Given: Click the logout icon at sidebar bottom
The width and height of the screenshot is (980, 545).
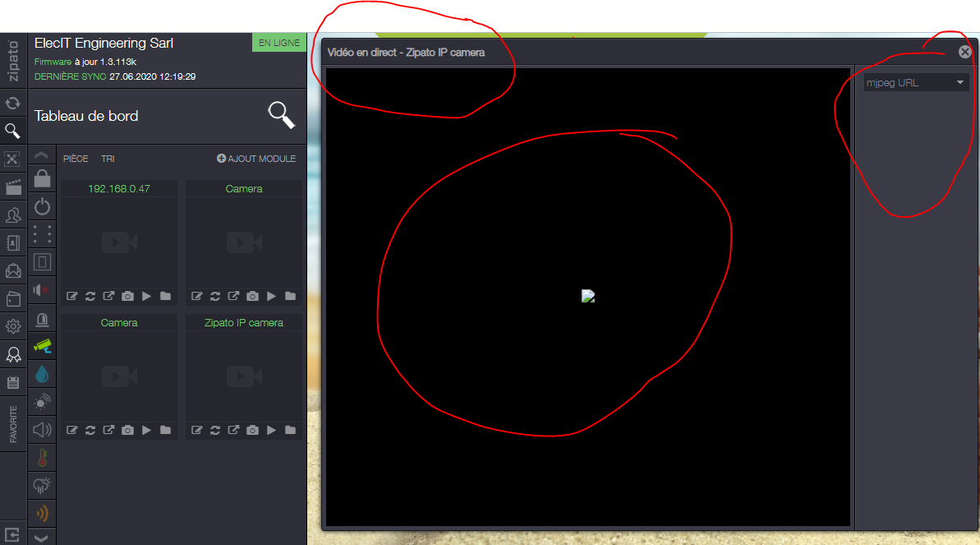Looking at the screenshot, I should coord(13,533).
